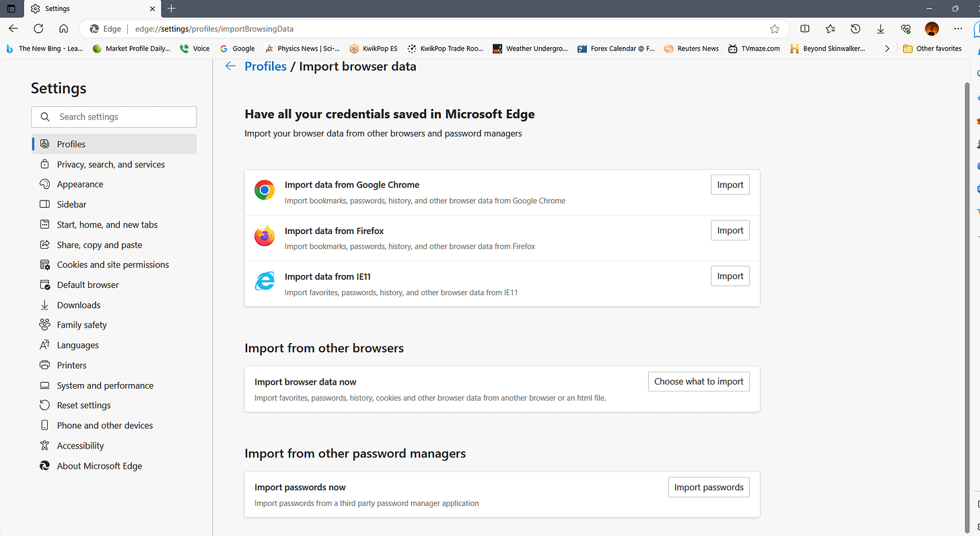Click Import next to Firefox
The width and height of the screenshot is (980, 536).
coord(730,230)
